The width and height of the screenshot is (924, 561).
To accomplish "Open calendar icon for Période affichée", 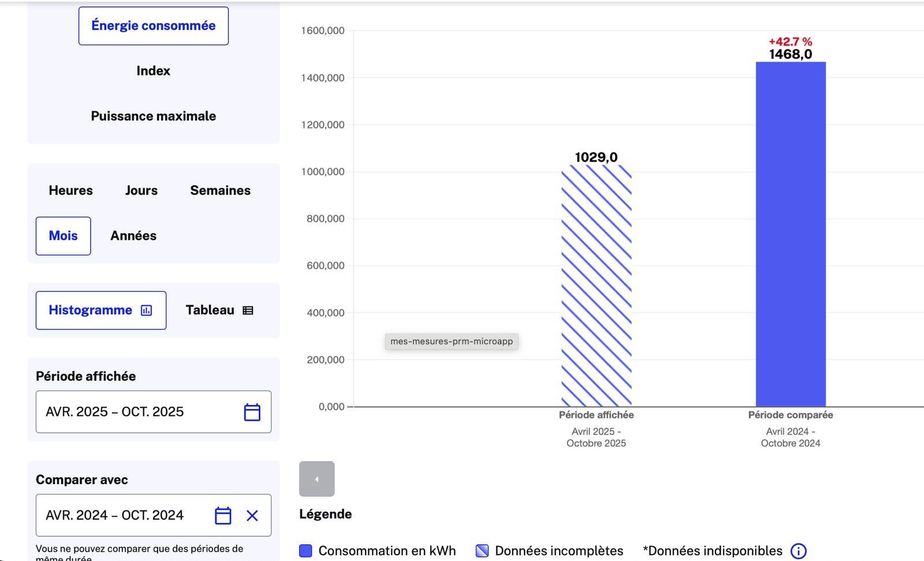I will coord(252,412).
